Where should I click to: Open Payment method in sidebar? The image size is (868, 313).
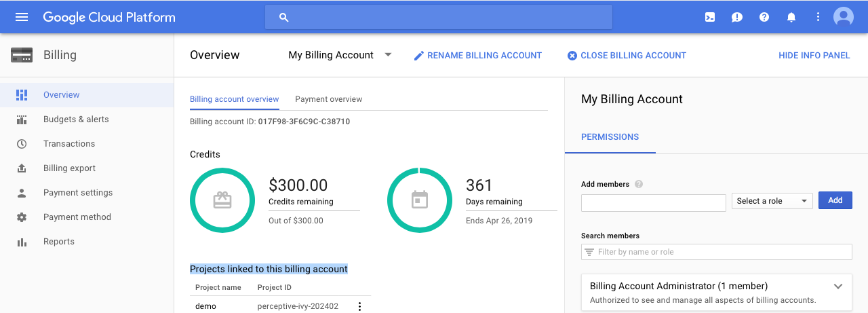pyautogui.click(x=77, y=217)
